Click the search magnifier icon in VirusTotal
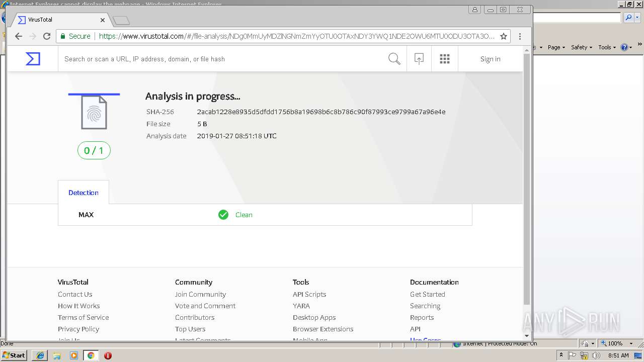The height and width of the screenshot is (362, 644). click(x=394, y=59)
